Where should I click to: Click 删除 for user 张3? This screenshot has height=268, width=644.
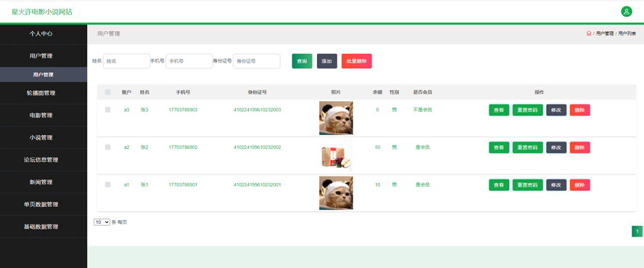[x=580, y=110]
